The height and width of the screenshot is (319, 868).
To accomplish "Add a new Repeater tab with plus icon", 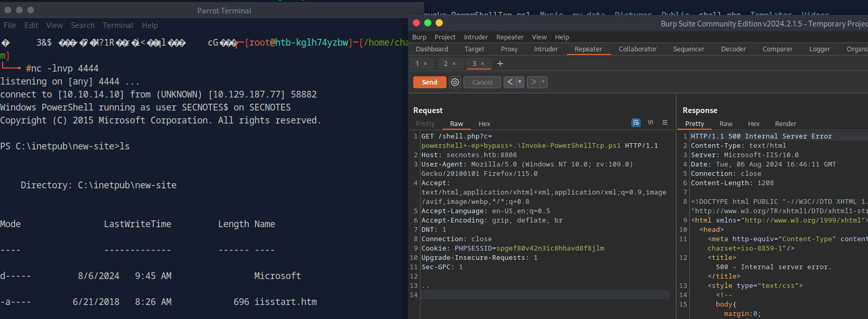I will pos(500,63).
